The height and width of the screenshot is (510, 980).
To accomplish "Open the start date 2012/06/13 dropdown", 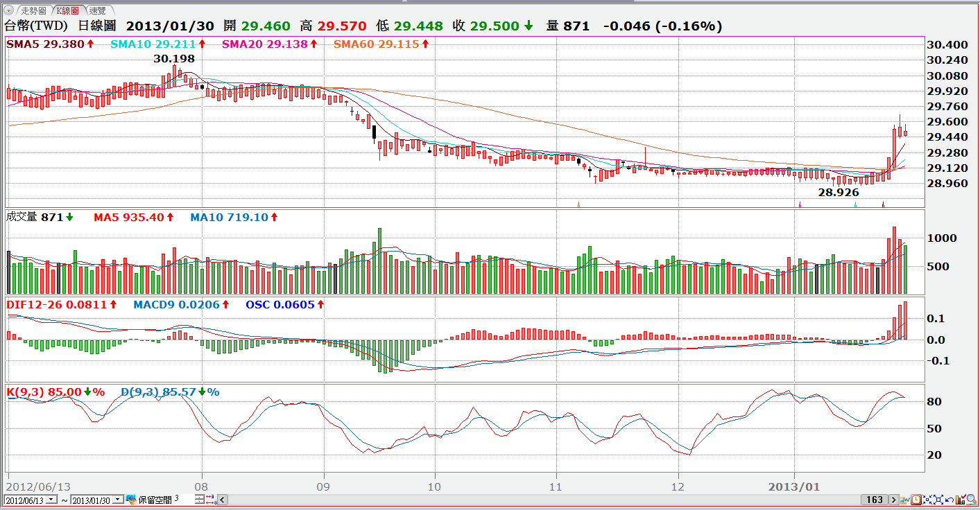I will tap(51, 500).
